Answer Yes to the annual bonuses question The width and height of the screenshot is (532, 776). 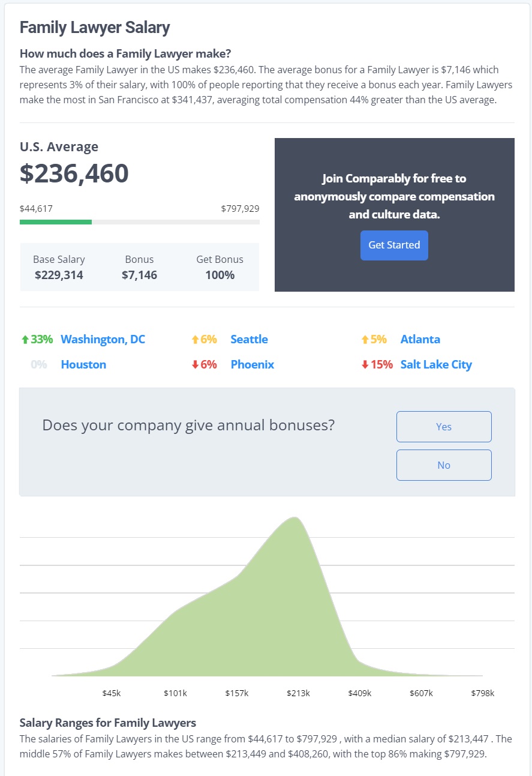pyautogui.click(x=443, y=426)
